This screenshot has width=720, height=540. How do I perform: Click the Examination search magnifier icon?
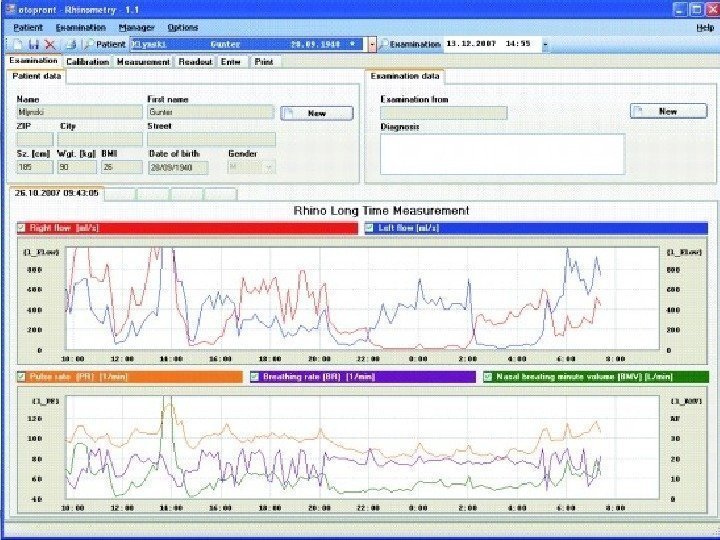(x=383, y=45)
